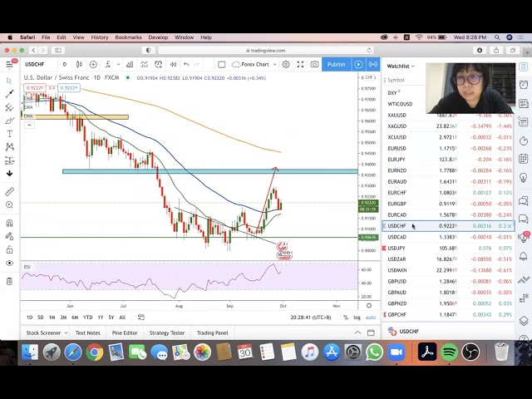532x399 pixels.
Task: Click the USDCHF symbol search field
Action: click(35, 64)
